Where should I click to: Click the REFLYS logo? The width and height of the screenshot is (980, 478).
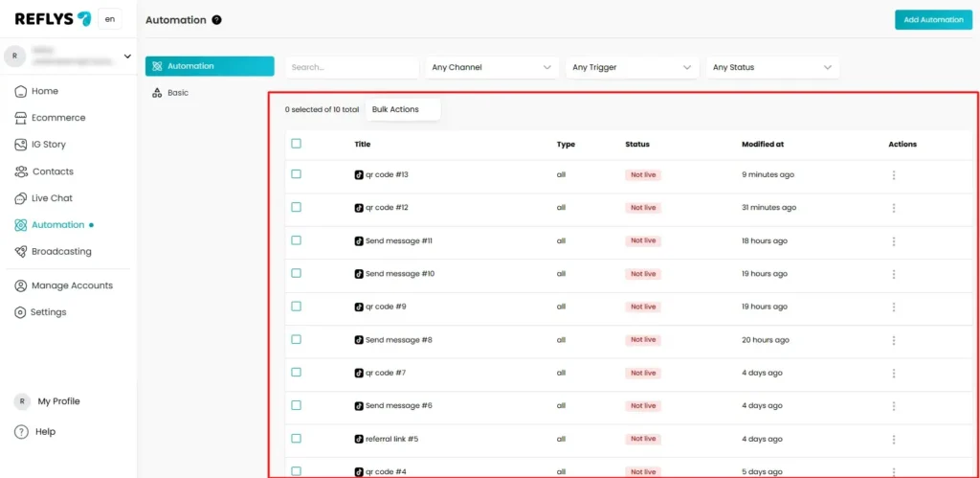click(x=53, y=19)
